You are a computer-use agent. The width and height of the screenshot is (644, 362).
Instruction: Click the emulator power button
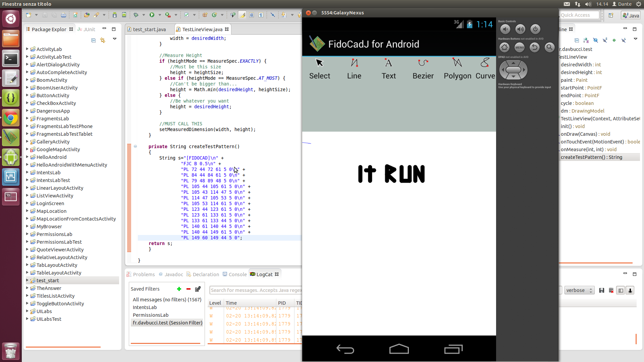pos(535,29)
